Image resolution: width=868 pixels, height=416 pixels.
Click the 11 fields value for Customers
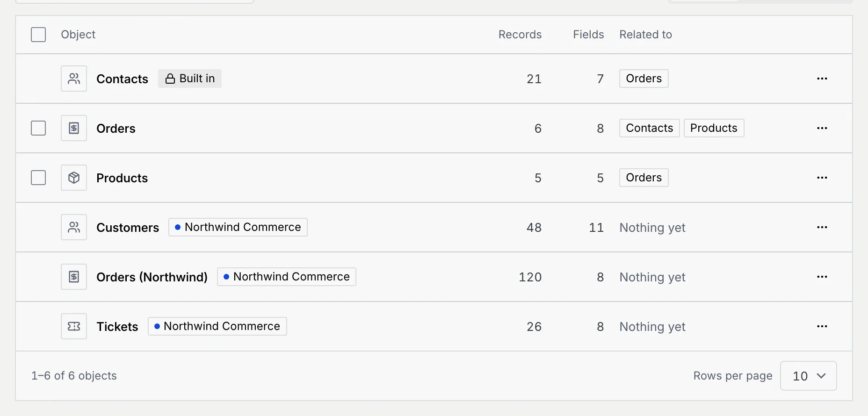pyautogui.click(x=596, y=228)
